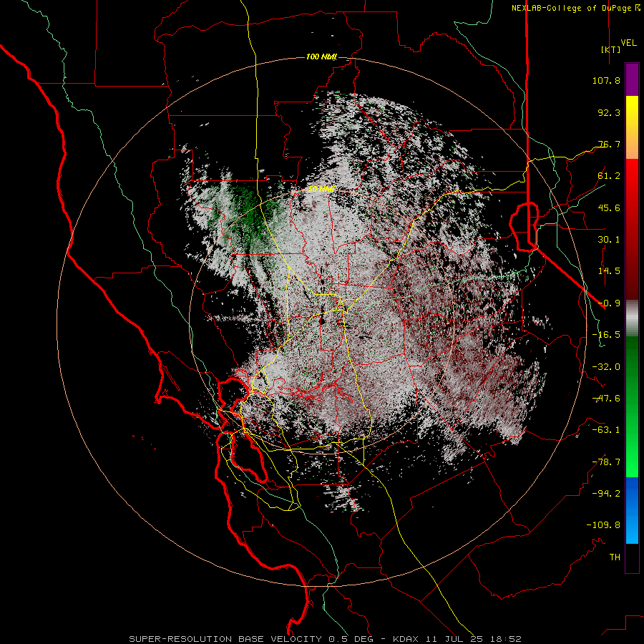The width and height of the screenshot is (644, 644).
Task: Select the 61.2 velocity scale value
Action: [x=609, y=176]
